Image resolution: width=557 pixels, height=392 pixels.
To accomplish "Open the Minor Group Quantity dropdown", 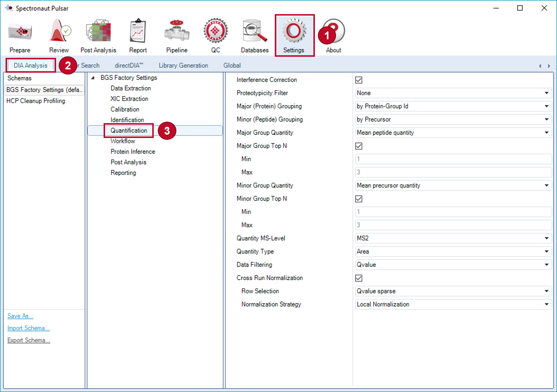I will pyautogui.click(x=453, y=185).
